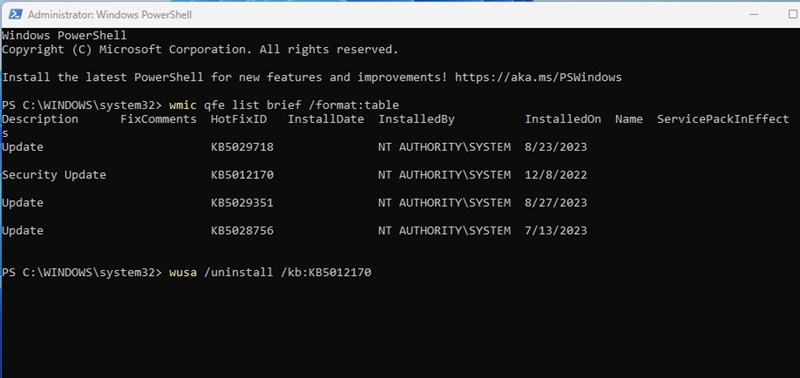Click the 'Windows PowerShell' banner line
Image resolution: width=800 pixels, height=378 pixels.
pyautogui.click(x=64, y=36)
